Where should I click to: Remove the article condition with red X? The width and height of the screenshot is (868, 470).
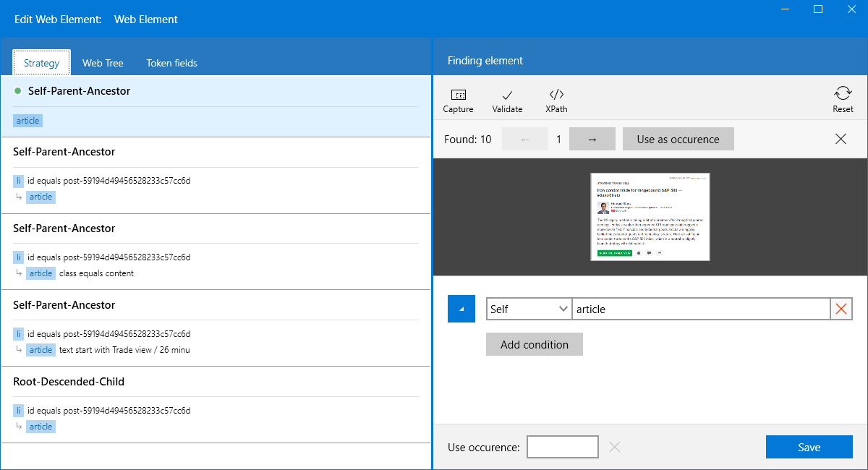(841, 309)
